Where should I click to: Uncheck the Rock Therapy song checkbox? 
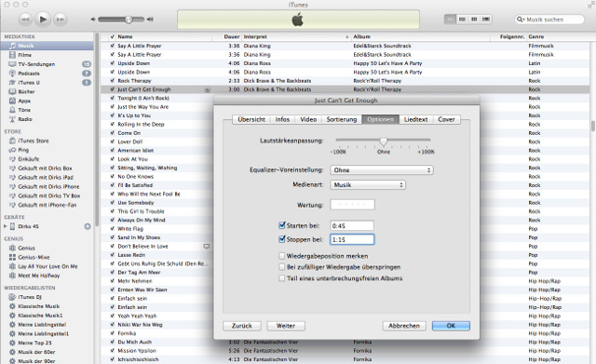pyautogui.click(x=112, y=81)
